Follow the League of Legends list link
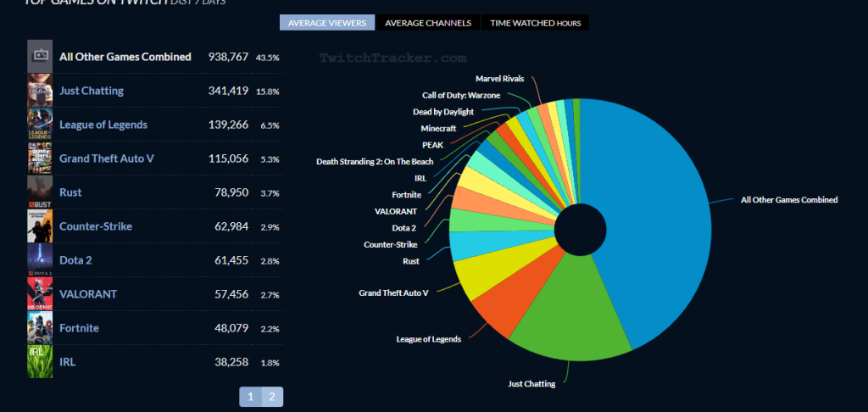868x412 pixels. tap(103, 125)
